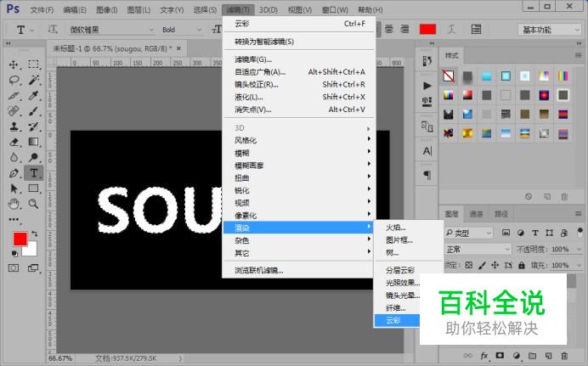Open the opacity 100% dropdown
The image size is (588, 366).
tap(579, 249)
